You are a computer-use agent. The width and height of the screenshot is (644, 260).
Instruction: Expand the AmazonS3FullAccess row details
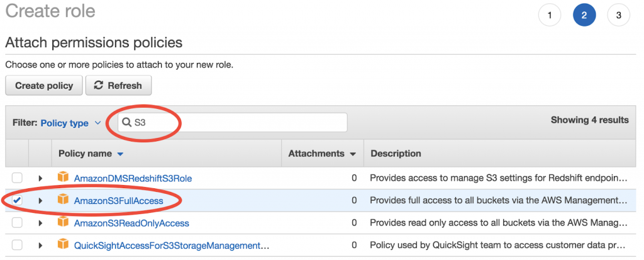40,201
